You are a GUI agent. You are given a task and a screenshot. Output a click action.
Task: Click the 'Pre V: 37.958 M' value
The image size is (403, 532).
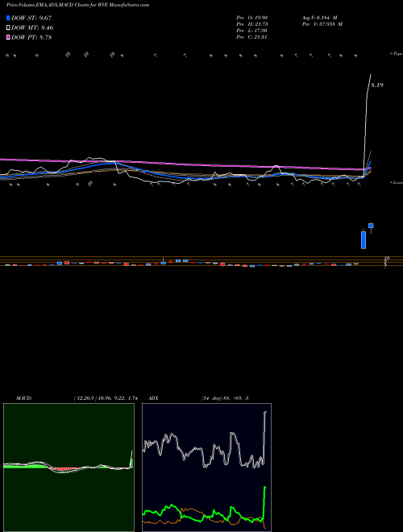[x=322, y=24]
